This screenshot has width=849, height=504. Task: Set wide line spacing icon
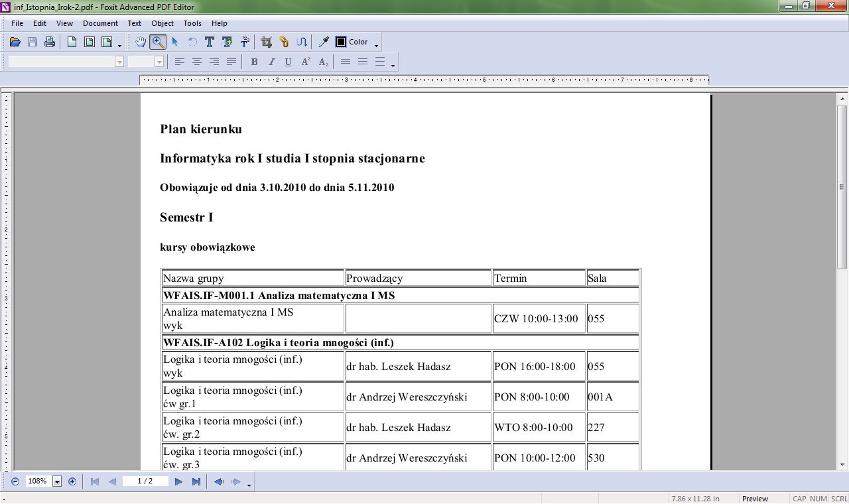tap(380, 62)
